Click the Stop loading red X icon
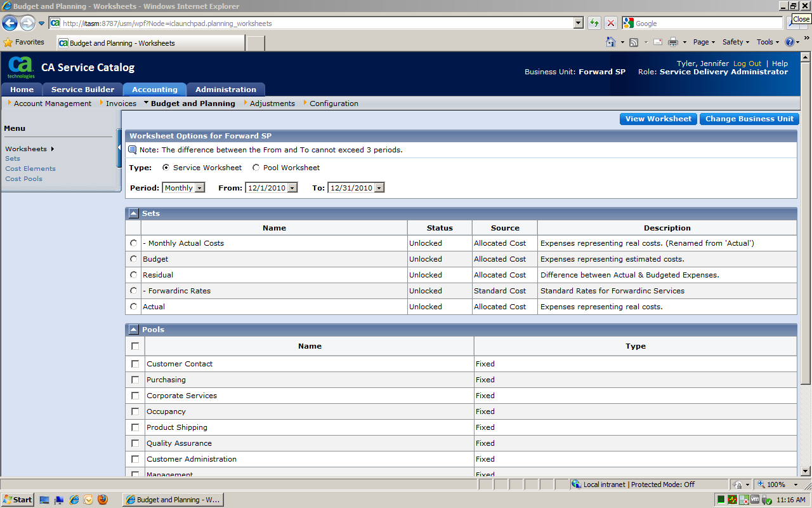 coord(610,23)
